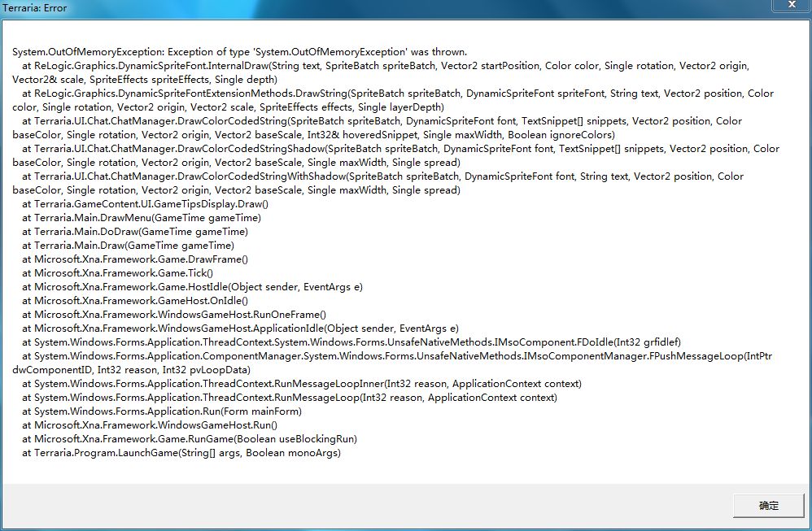812x531 pixels.
Task: Click the GameHost.OnIdle() line
Action: click(x=134, y=301)
